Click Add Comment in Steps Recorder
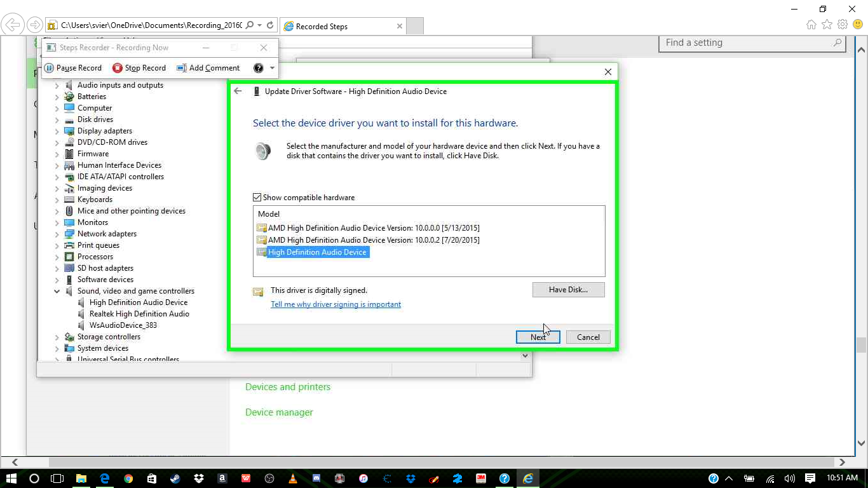This screenshot has width=868, height=488. [x=208, y=68]
